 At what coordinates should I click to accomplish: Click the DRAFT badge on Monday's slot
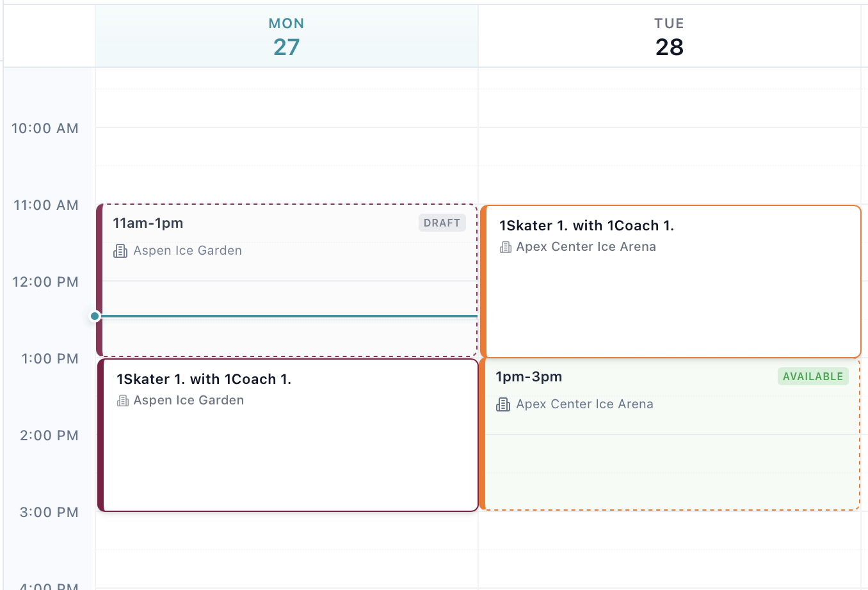442,223
